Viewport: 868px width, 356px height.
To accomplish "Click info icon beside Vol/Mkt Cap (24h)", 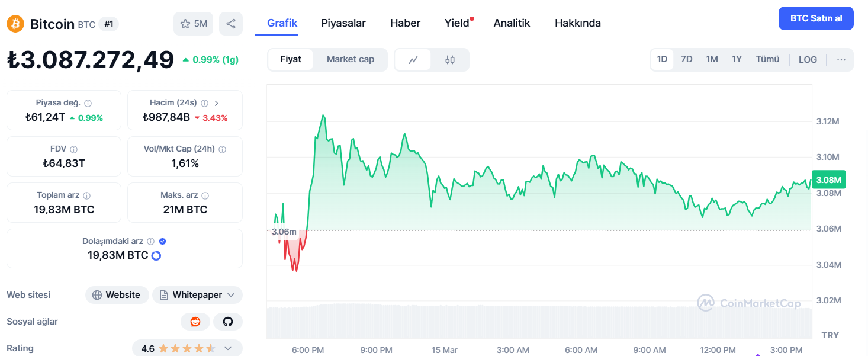I will [222, 149].
